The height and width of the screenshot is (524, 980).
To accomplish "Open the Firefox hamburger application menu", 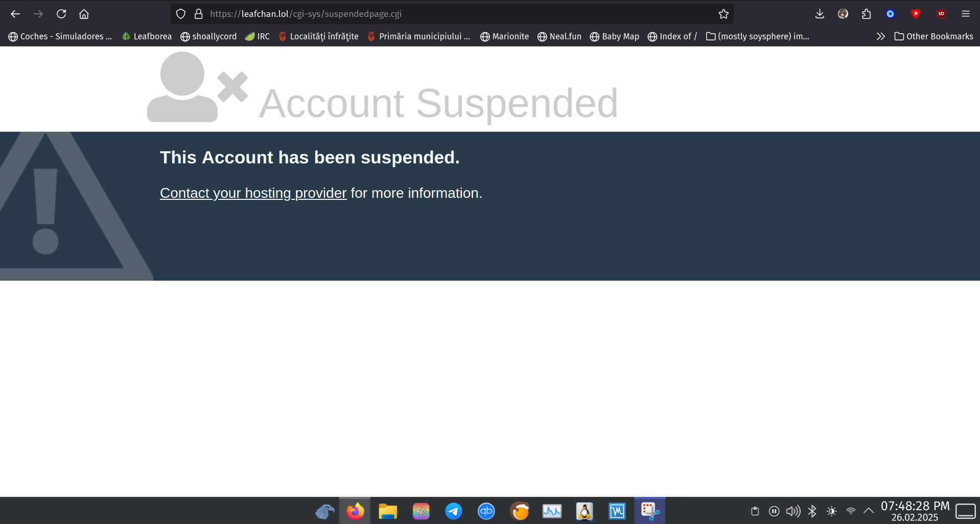I will [965, 14].
